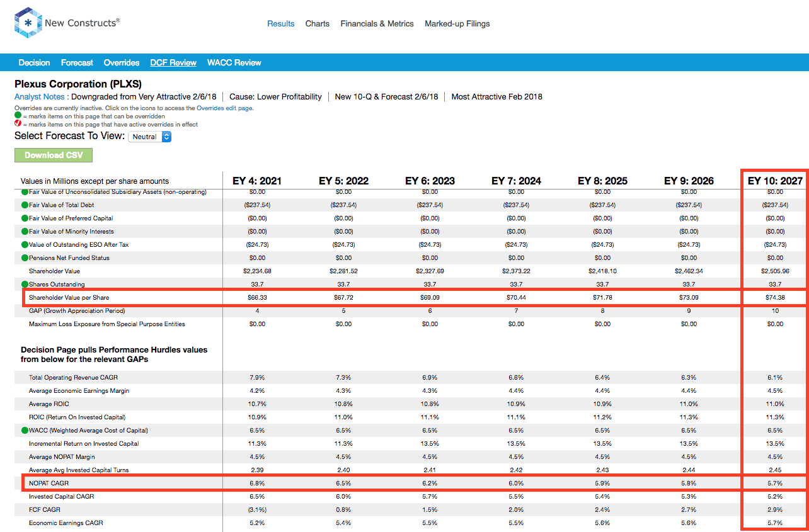Click the EY 7: 2024 column header
Screen dimensions: 809x532
click(x=516, y=181)
